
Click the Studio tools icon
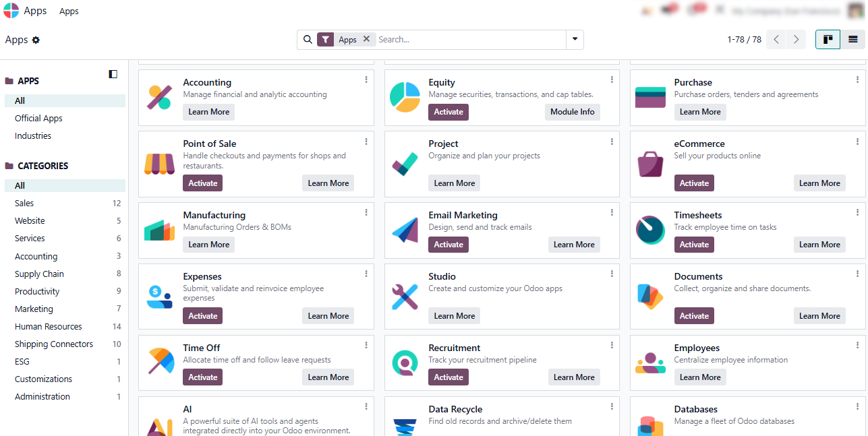pyautogui.click(x=405, y=297)
